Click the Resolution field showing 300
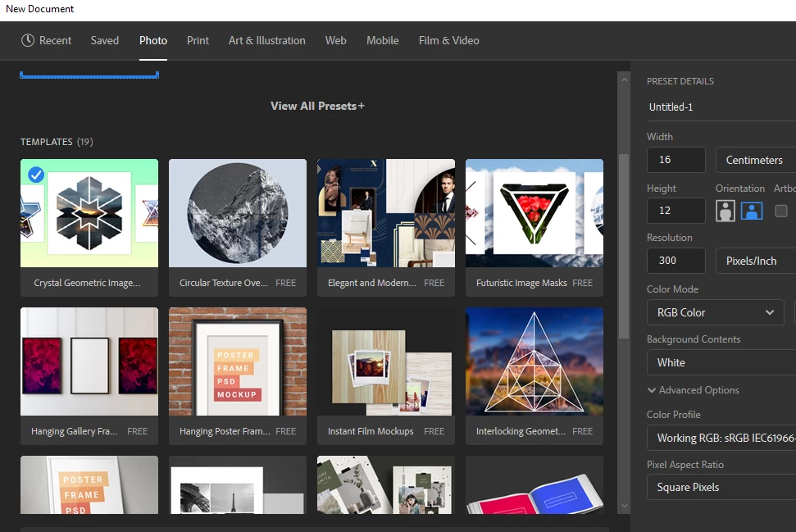This screenshot has height=532, width=796. coord(675,261)
